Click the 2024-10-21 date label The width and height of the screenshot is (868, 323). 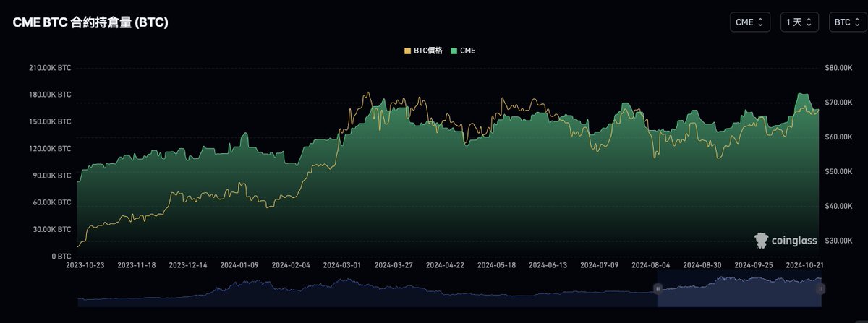tap(805, 265)
